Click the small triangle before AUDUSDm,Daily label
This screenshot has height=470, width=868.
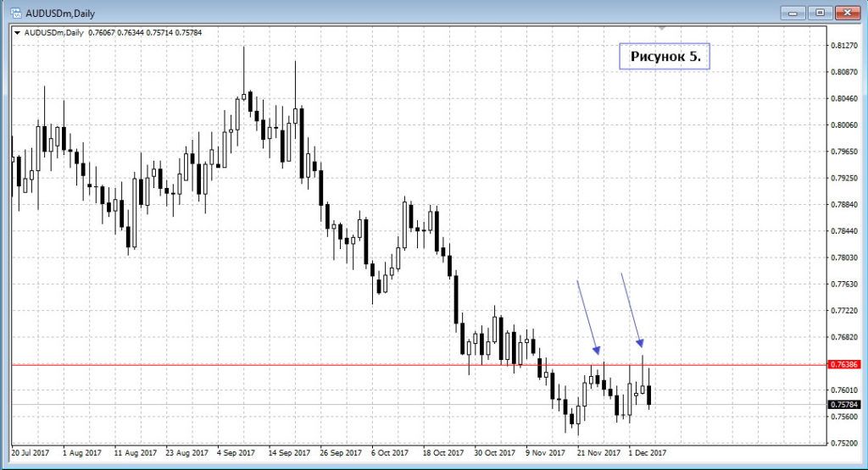click(x=18, y=33)
